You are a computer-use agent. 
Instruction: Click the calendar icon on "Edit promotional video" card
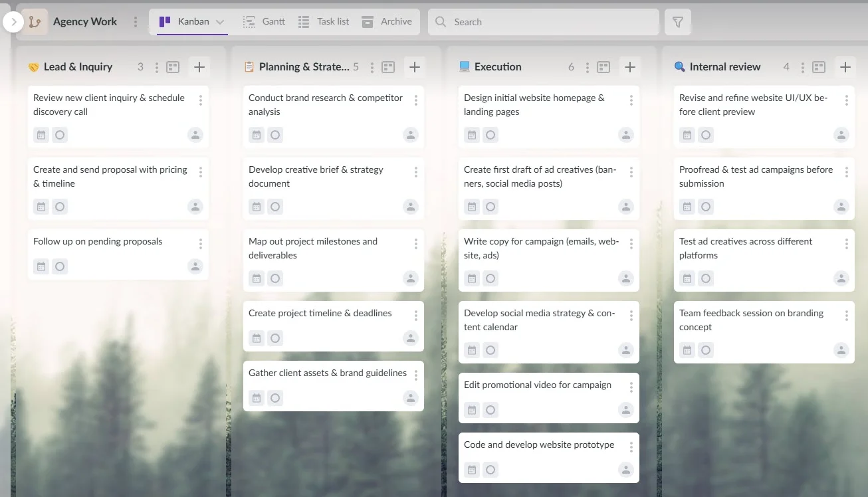tap(472, 410)
